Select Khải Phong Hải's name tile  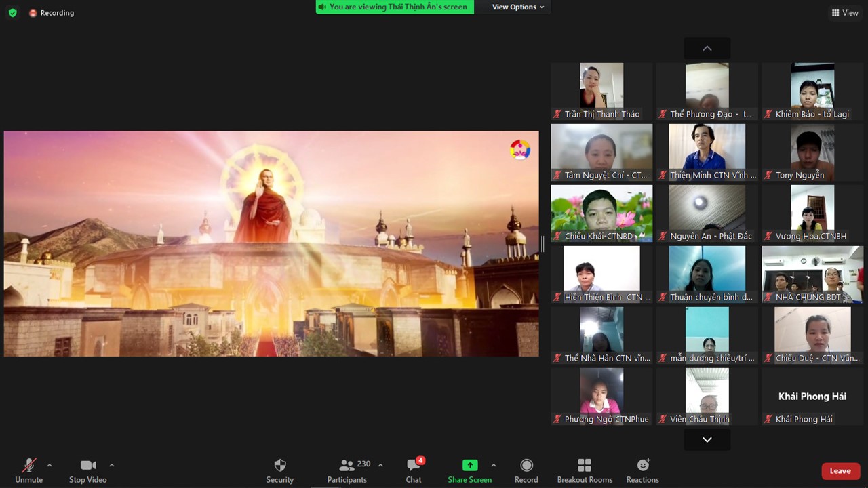pos(812,396)
